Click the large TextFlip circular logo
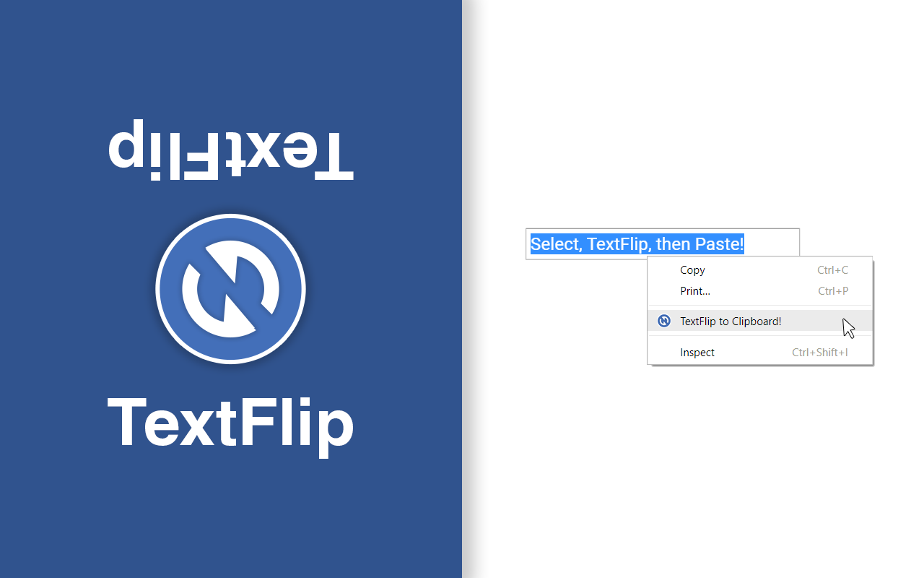Screen dimensions: 924x578 (x=231, y=289)
